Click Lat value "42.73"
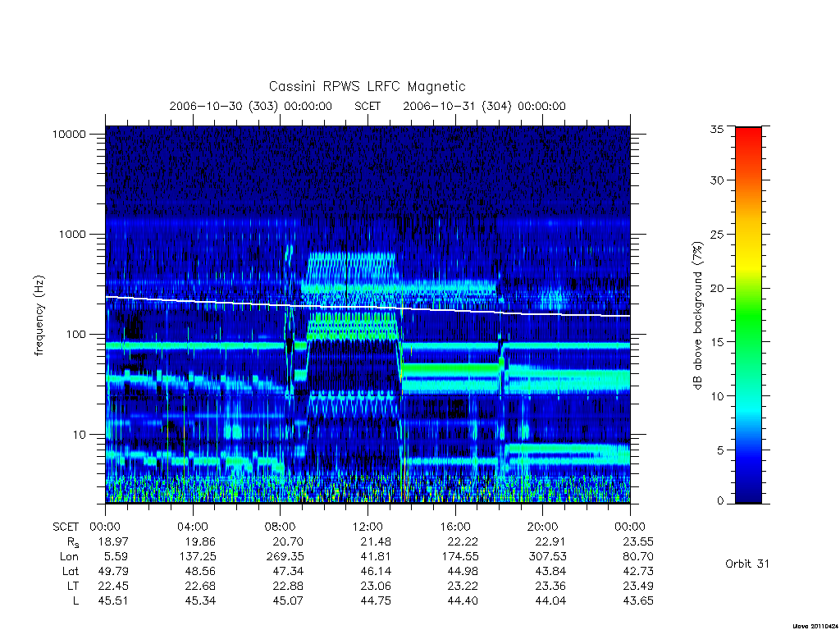This screenshot has height=630, width=840. [x=638, y=572]
